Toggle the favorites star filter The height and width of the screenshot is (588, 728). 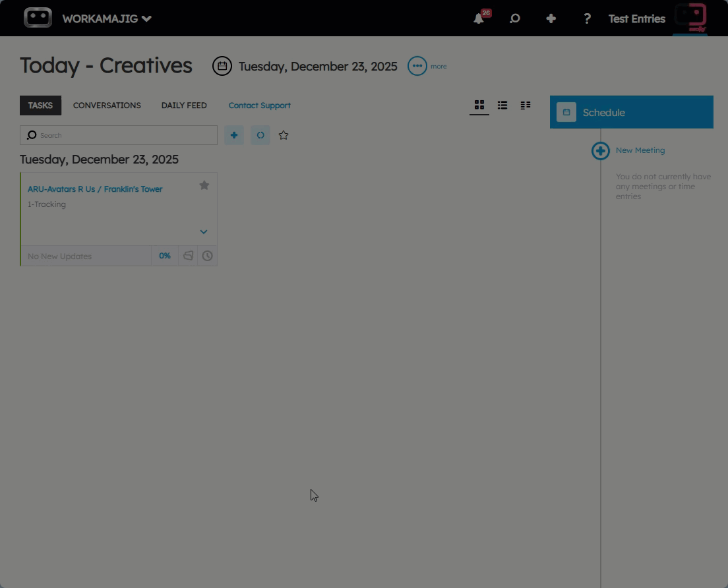click(x=284, y=135)
